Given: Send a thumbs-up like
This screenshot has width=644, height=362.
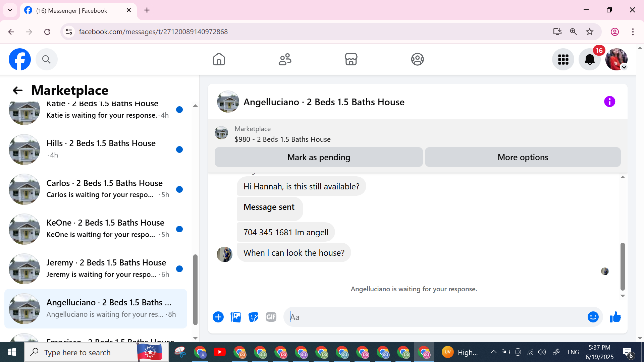Looking at the screenshot, I should click(615, 317).
